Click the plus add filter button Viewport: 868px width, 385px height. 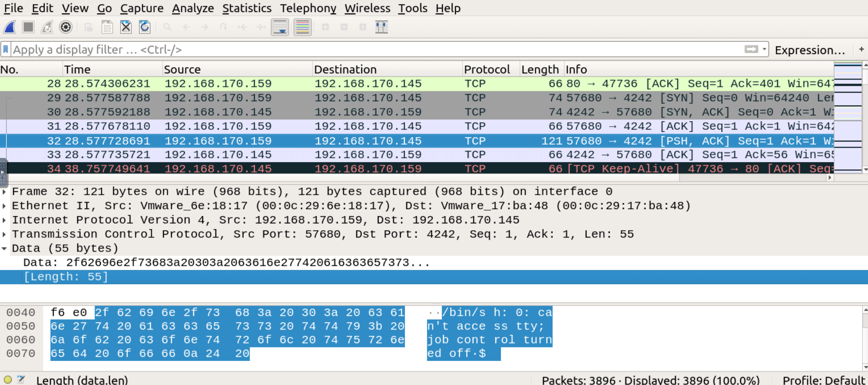(x=861, y=49)
